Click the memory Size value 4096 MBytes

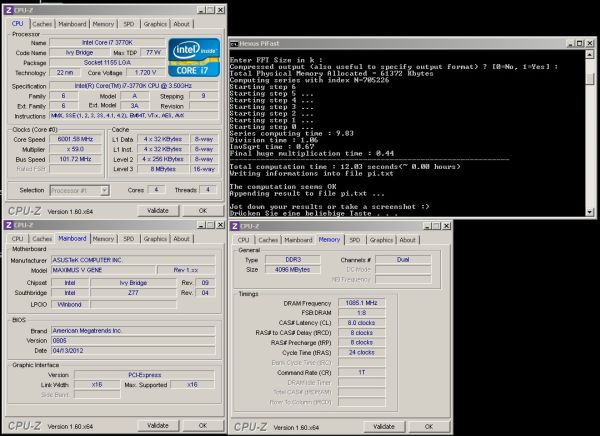click(x=293, y=269)
